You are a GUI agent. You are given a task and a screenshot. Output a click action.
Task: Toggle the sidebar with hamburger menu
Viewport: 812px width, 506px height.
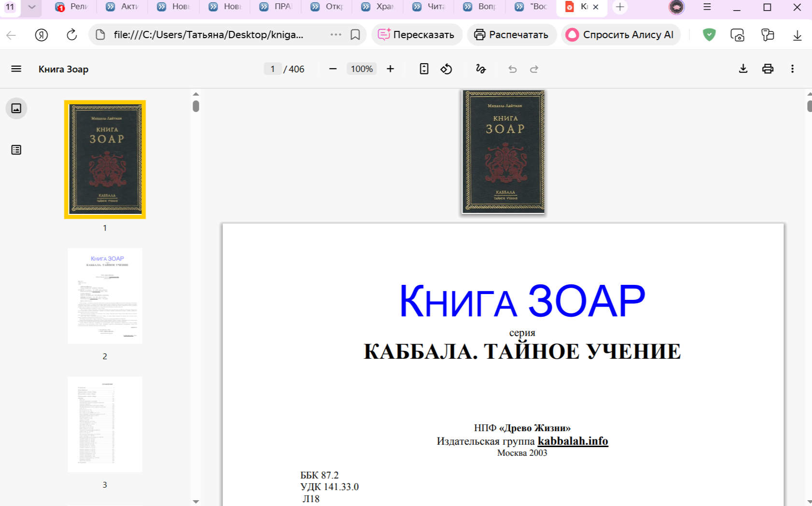(16, 69)
